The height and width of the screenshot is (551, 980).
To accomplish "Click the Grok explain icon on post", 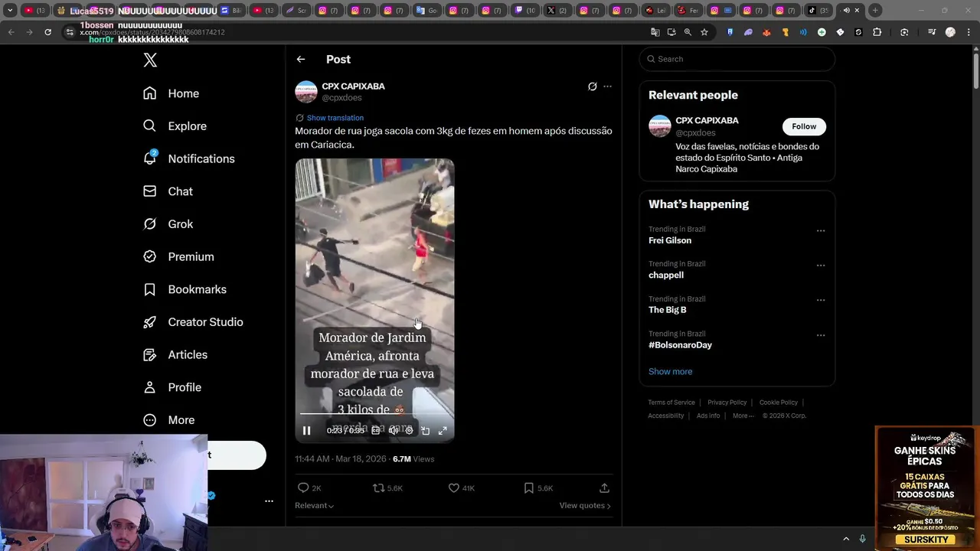I will (x=592, y=86).
